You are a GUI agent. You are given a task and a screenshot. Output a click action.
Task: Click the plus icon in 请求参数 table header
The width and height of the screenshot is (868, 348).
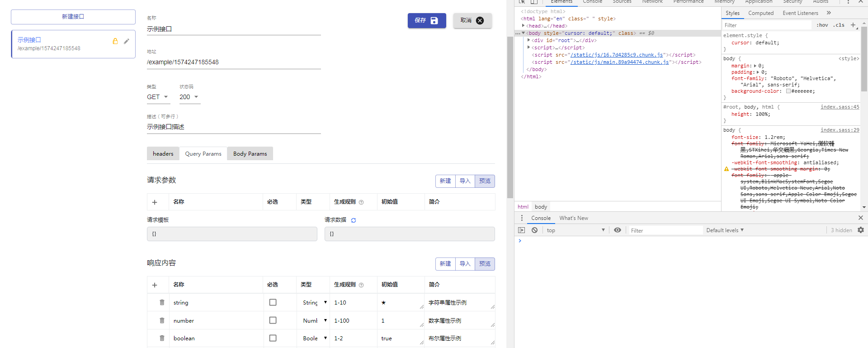click(155, 202)
